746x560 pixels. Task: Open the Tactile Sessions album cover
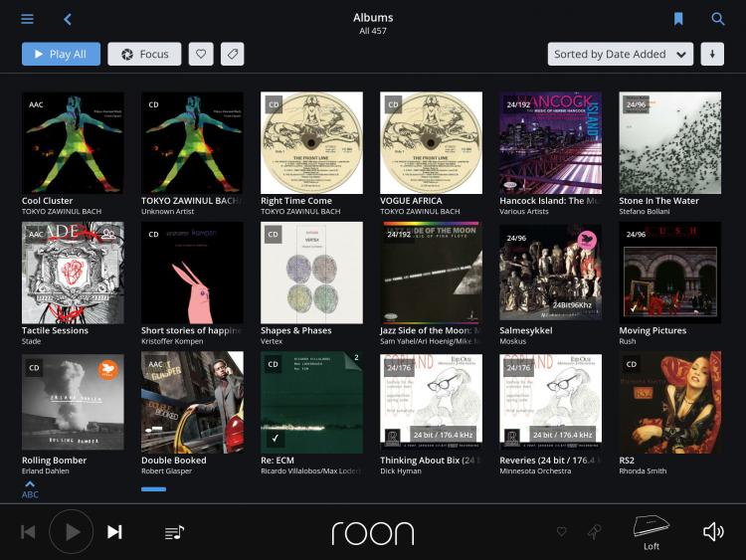point(73,273)
